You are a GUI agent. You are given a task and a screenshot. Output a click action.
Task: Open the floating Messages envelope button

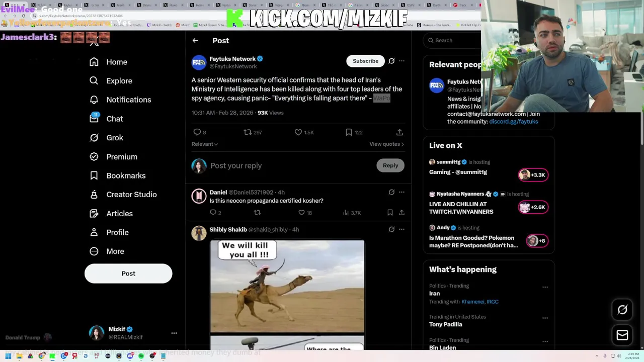[622, 335]
